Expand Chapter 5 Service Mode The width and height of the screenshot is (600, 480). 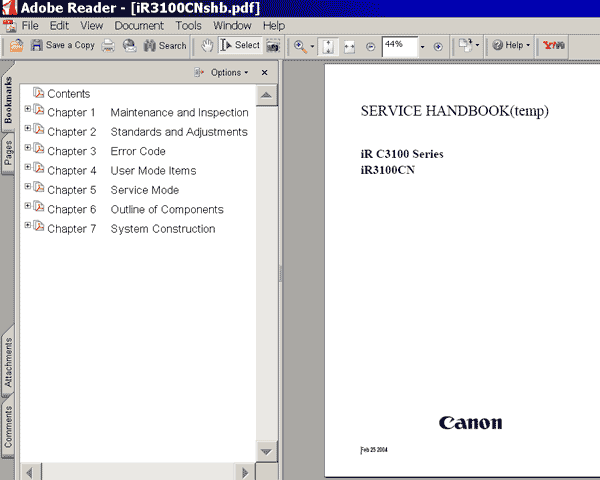coord(28,186)
